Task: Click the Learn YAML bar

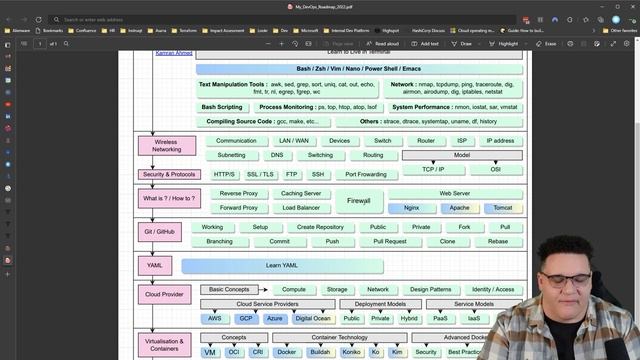Action: [x=282, y=265]
